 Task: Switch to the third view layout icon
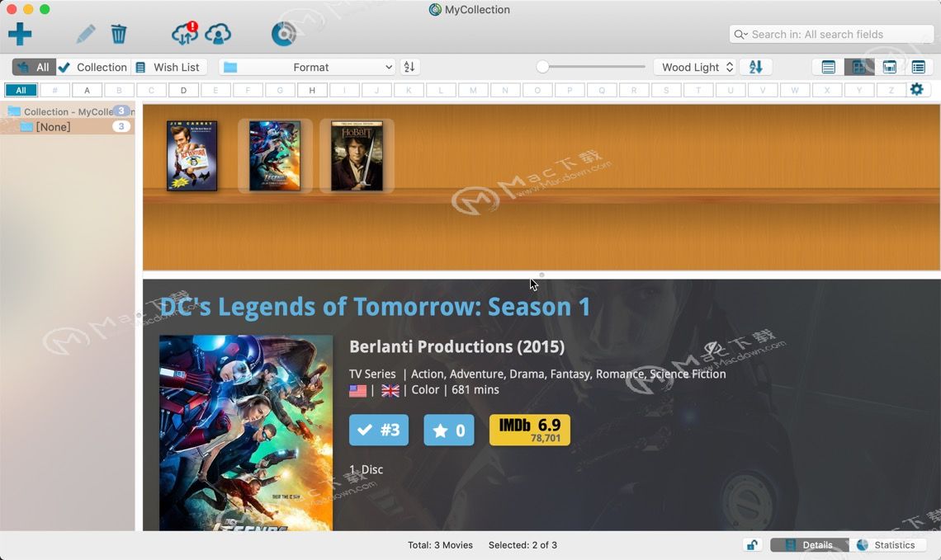[x=889, y=67]
